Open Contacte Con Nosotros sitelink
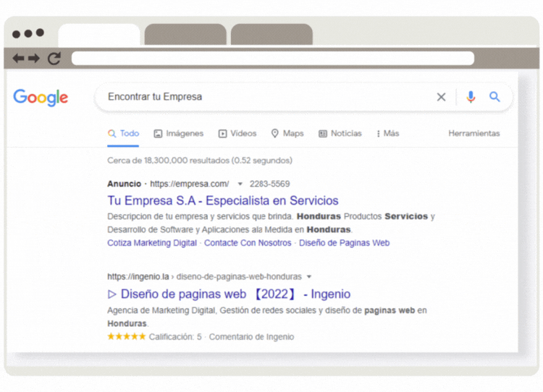543x392 pixels. point(248,243)
